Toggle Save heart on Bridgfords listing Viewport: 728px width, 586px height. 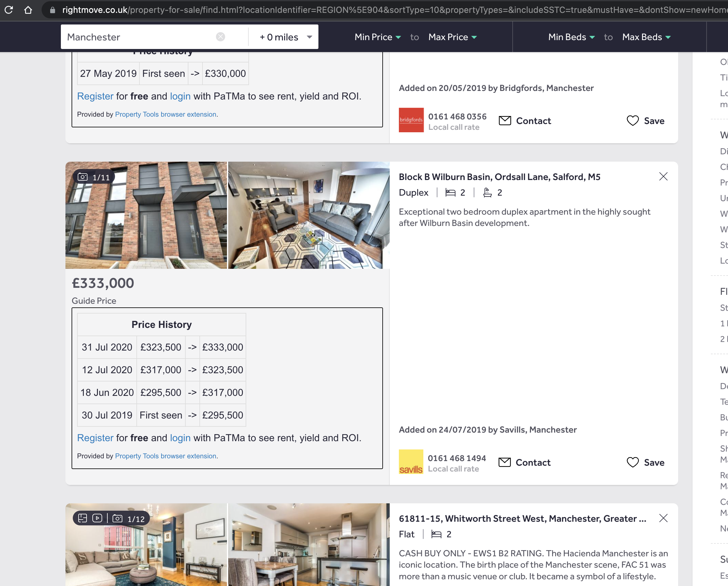pos(633,120)
